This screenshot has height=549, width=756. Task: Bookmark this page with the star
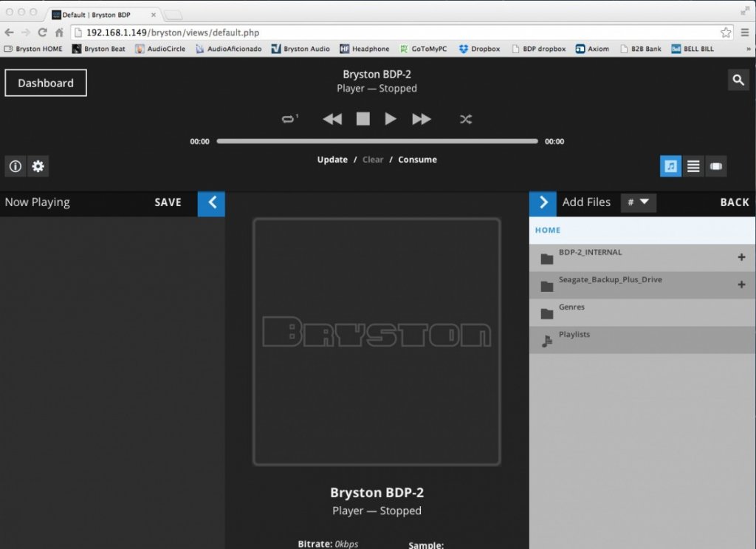click(726, 33)
